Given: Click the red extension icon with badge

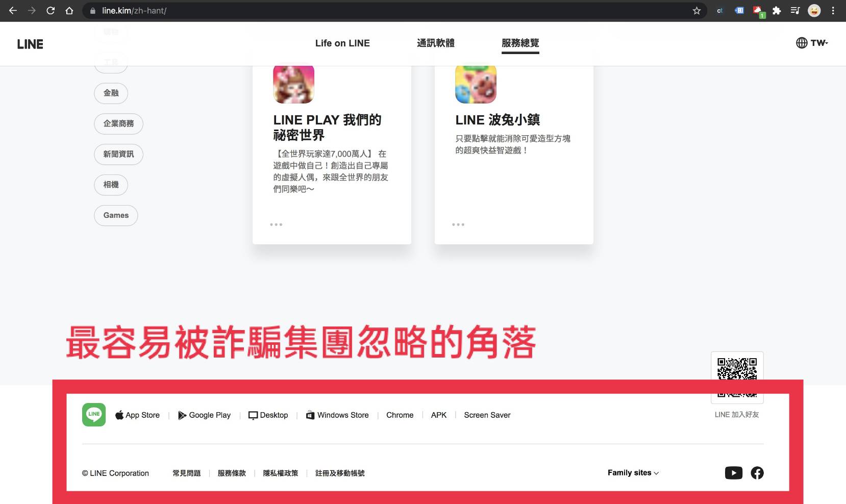Looking at the screenshot, I should (758, 11).
